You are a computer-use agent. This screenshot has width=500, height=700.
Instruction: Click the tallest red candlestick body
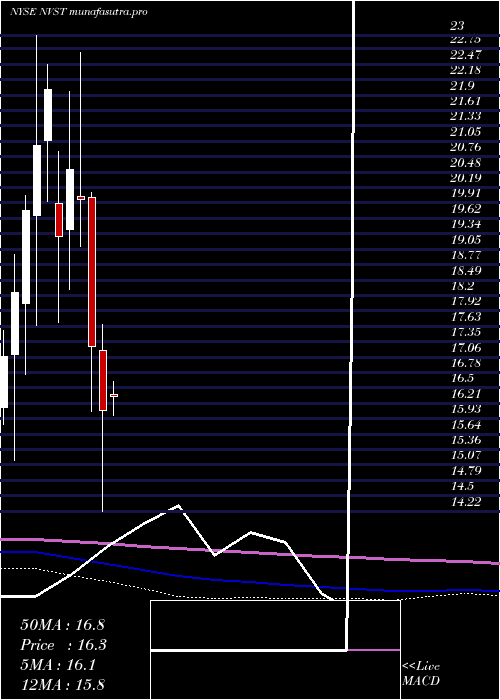pos(92,271)
